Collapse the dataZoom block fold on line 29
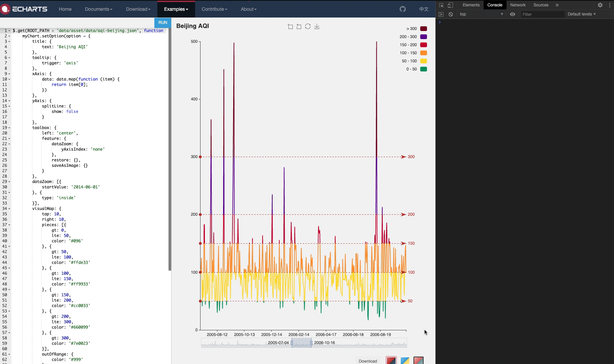Screen dimensions: 614x364 9,182
